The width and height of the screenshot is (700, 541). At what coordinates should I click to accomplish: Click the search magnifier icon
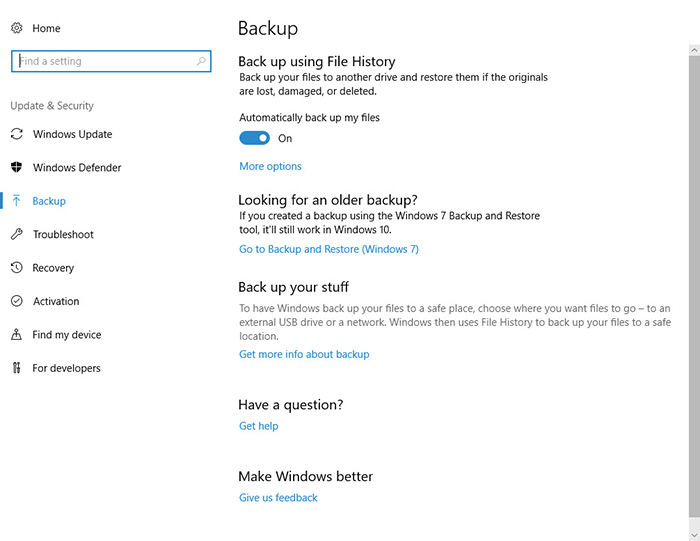click(201, 61)
